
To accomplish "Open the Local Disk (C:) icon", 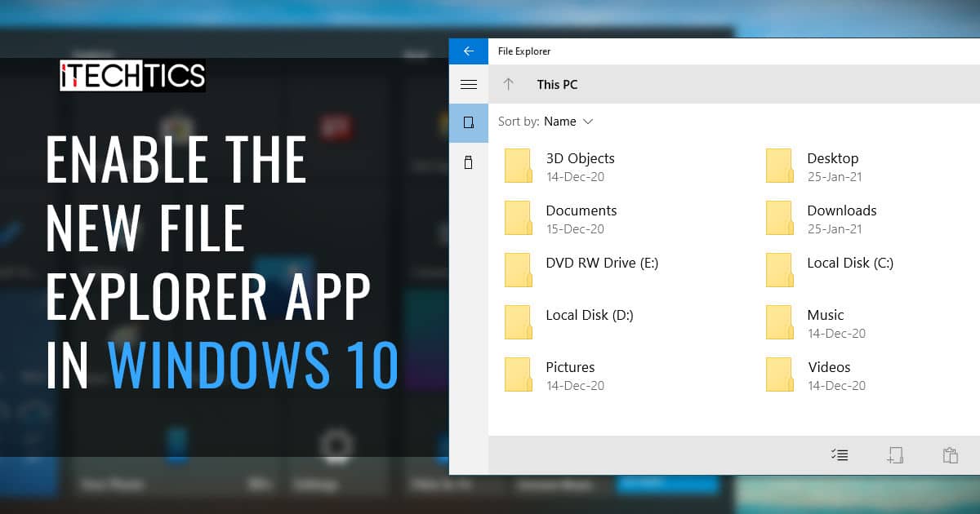I will point(780,270).
